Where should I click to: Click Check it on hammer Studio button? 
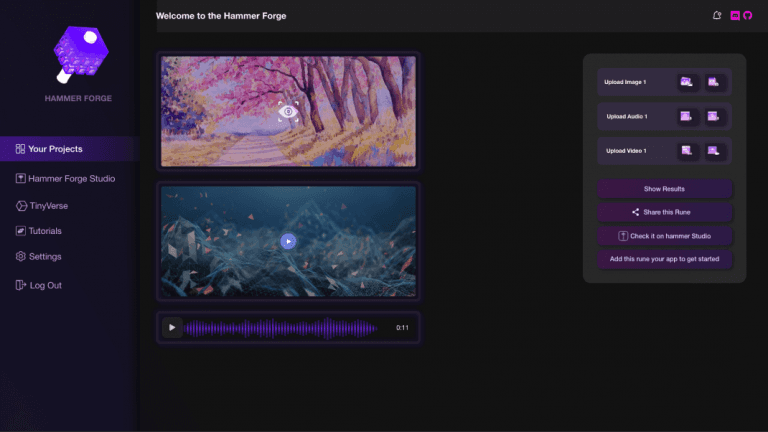click(x=664, y=236)
